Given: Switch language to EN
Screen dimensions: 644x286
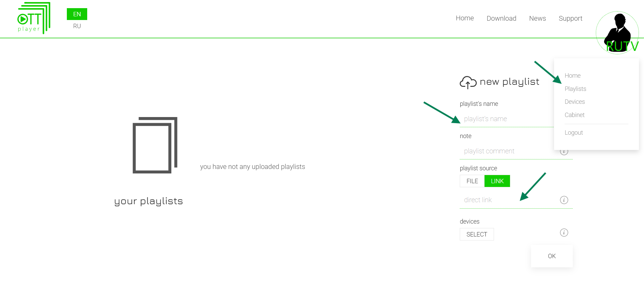Looking at the screenshot, I should tap(77, 14).
